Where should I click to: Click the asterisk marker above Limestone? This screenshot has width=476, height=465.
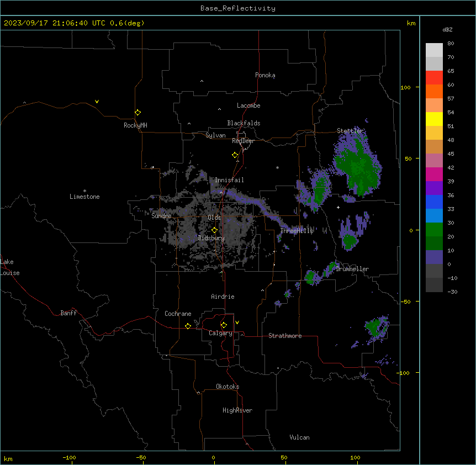pyautogui.click(x=84, y=191)
